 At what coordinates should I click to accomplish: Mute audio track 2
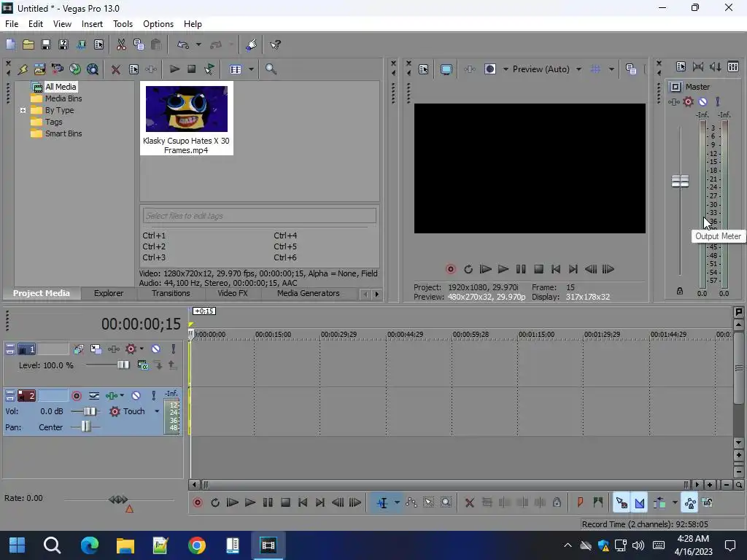pos(136,396)
